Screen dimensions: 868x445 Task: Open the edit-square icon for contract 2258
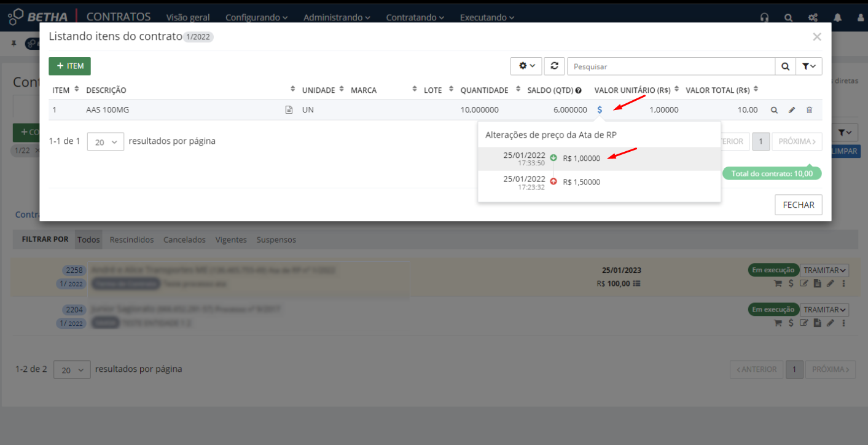point(804,283)
